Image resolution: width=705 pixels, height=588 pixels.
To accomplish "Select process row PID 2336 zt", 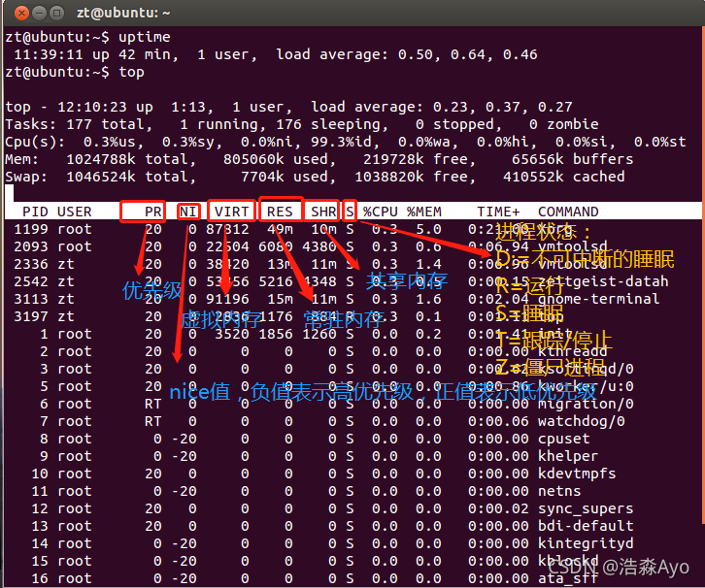I will pyautogui.click(x=353, y=264).
